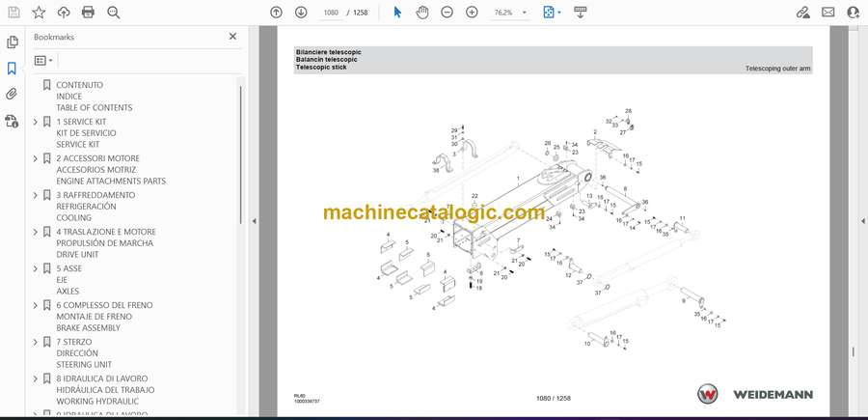
Task: Send the file by email
Action: 828,13
